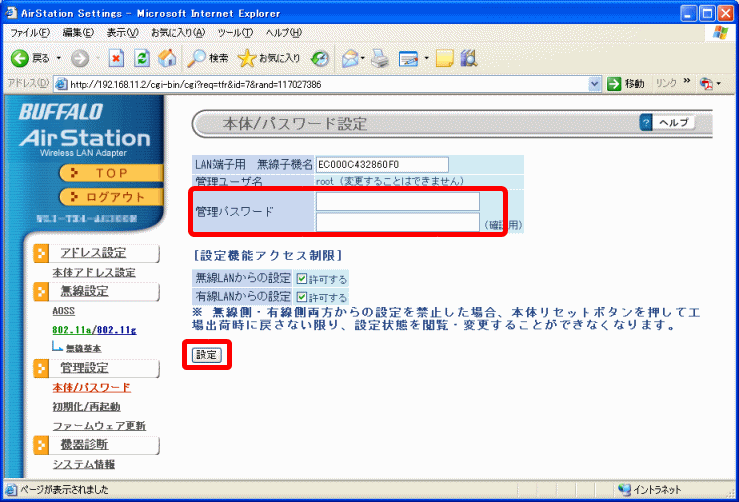Screen dimensions: 739x502
Task: Open the 本体/パスワード link
Action: [x=91, y=387]
